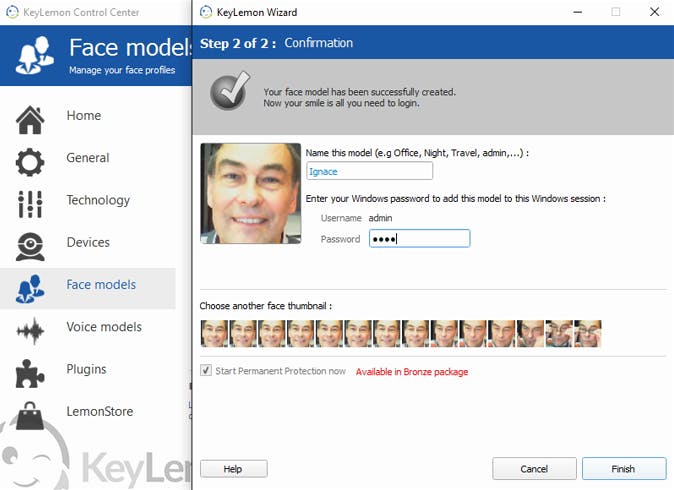The height and width of the screenshot is (490, 674).
Task: Go to the Technology section
Action: [x=98, y=200]
